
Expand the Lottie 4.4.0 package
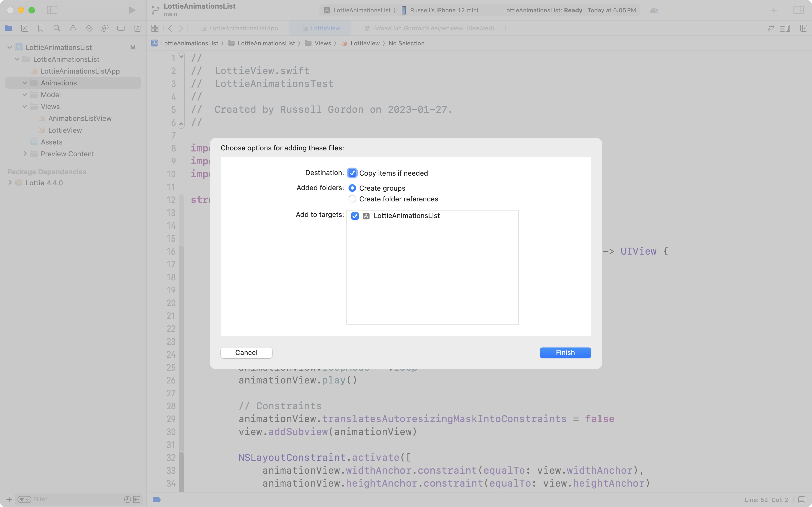point(10,183)
